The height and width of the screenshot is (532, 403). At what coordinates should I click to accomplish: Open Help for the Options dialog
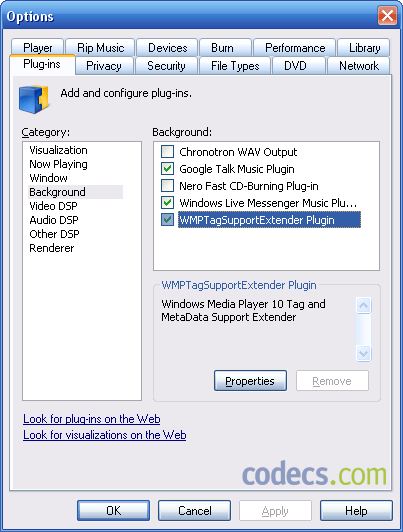point(356,510)
